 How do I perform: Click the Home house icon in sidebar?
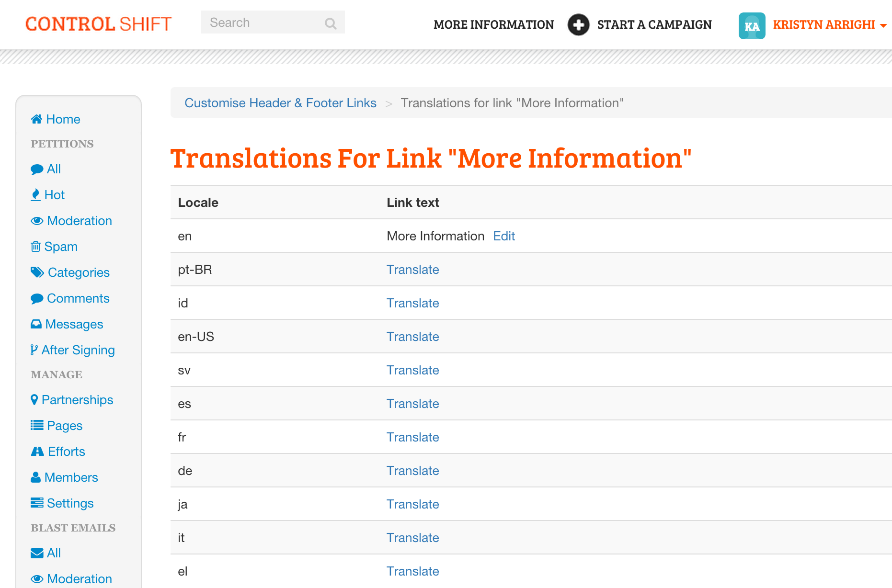click(36, 119)
